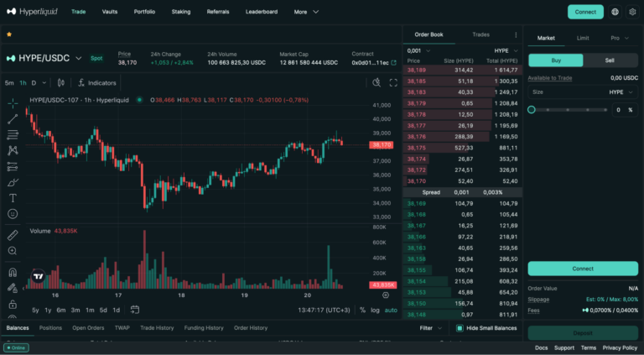Toggle log scale on chart

(375, 310)
